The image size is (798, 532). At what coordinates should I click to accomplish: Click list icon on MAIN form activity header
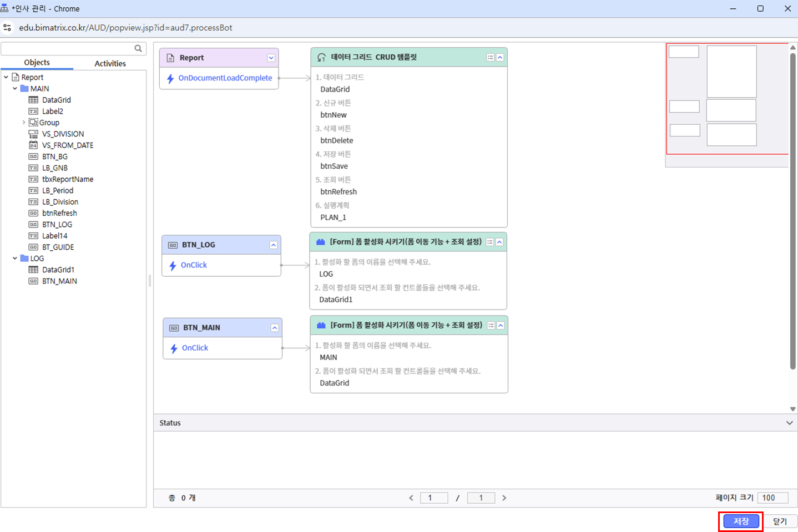coord(491,326)
